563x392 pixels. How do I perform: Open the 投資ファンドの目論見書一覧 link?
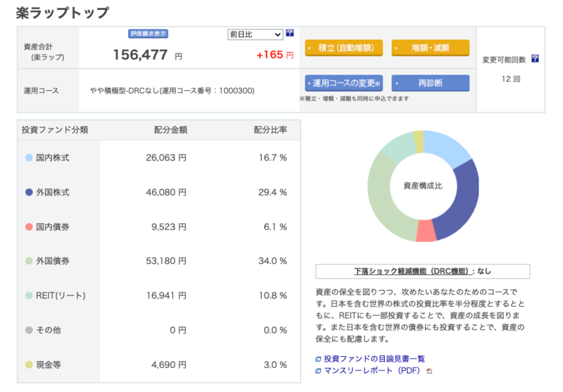374,360
